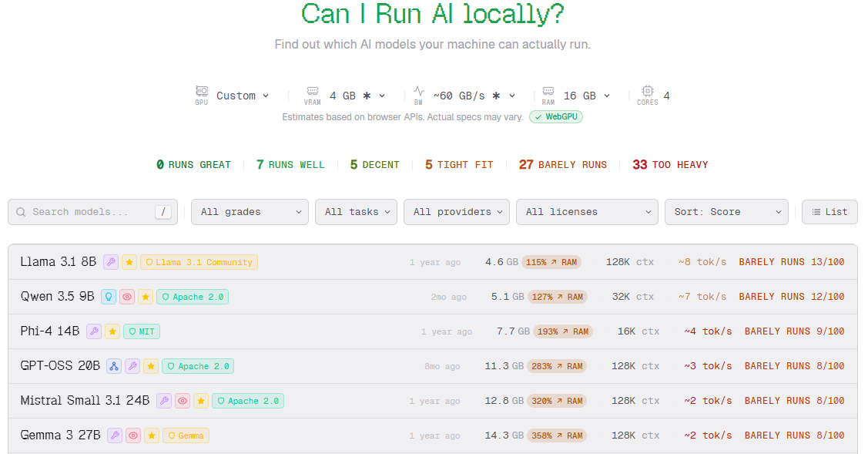Click the WebGPU status badge
The image size is (868, 454).
coord(556,117)
